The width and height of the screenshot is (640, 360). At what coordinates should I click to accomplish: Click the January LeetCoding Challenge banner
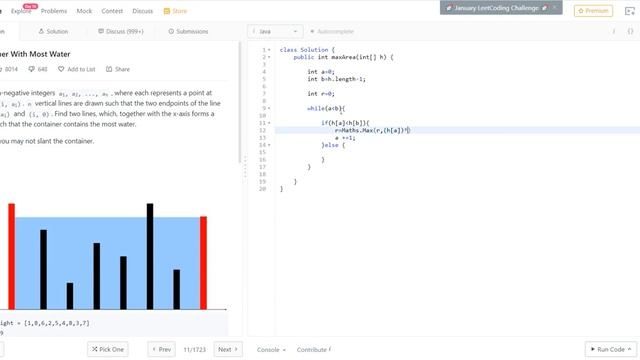(496, 8)
